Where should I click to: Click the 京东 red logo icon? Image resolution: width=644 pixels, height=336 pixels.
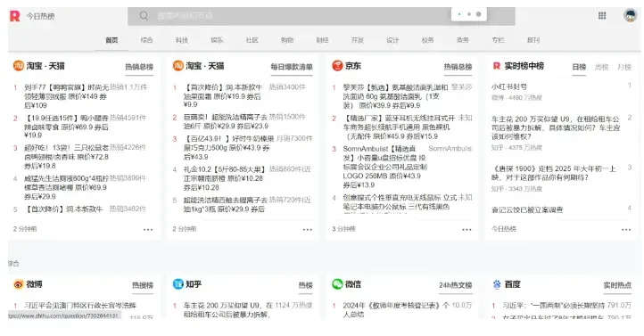[x=337, y=66]
